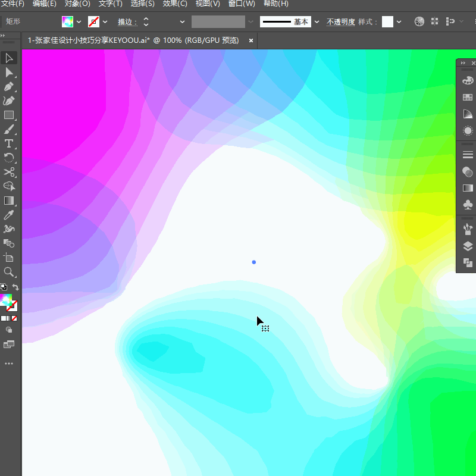The height and width of the screenshot is (476, 476).
Task: Click the default fill and stroke icon
Action: coord(4,287)
